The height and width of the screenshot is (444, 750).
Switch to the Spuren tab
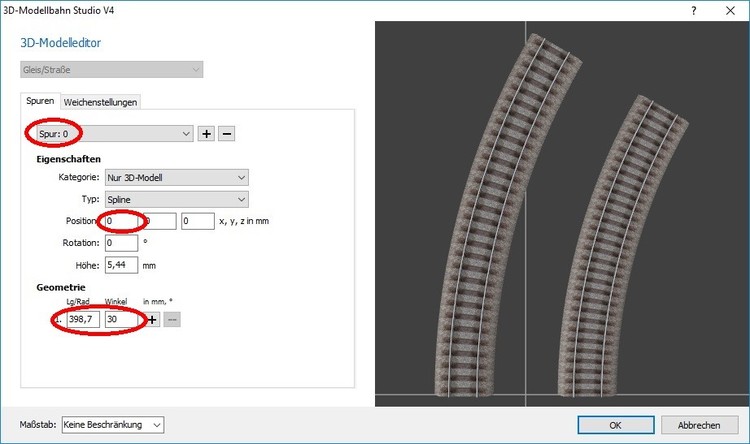coord(40,101)
